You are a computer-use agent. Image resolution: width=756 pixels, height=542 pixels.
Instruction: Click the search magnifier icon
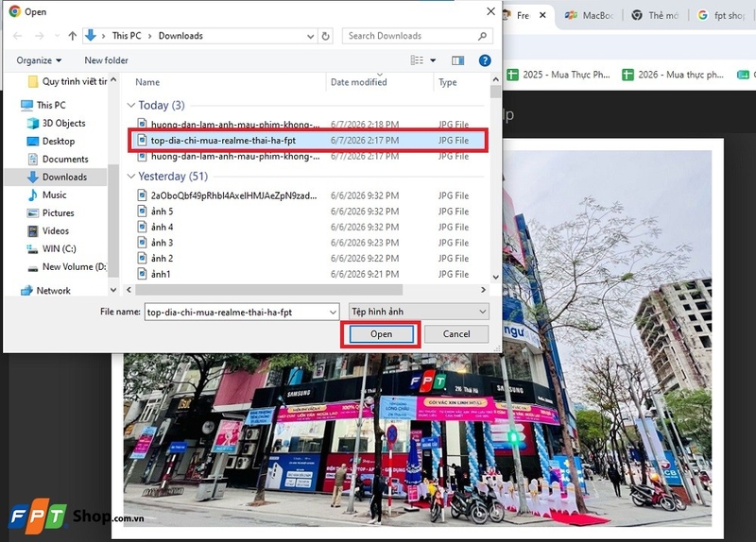(x=483, y=36)
